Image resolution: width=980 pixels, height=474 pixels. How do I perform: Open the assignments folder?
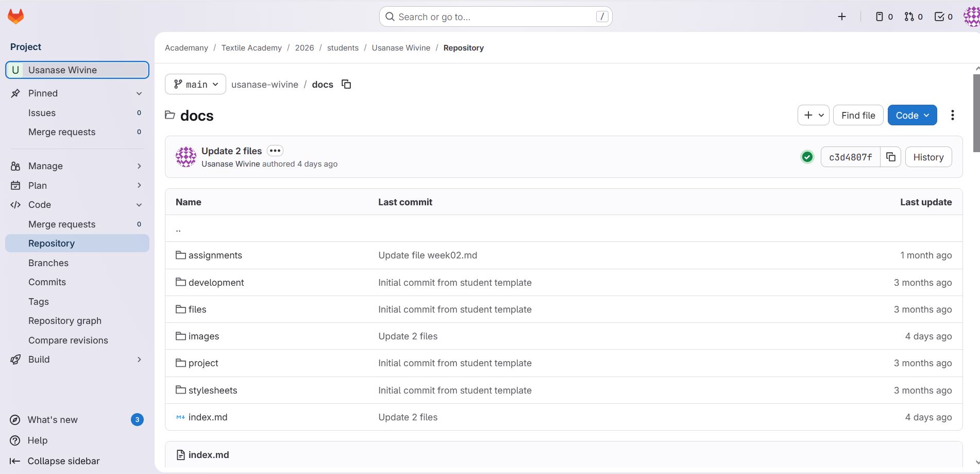pyautogui.click(x=215, y=255)
